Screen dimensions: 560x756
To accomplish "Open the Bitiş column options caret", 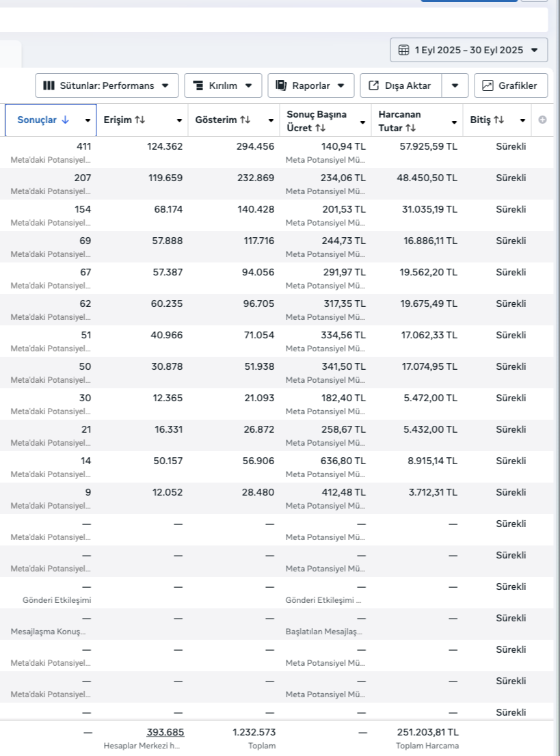I will (522, 121).
